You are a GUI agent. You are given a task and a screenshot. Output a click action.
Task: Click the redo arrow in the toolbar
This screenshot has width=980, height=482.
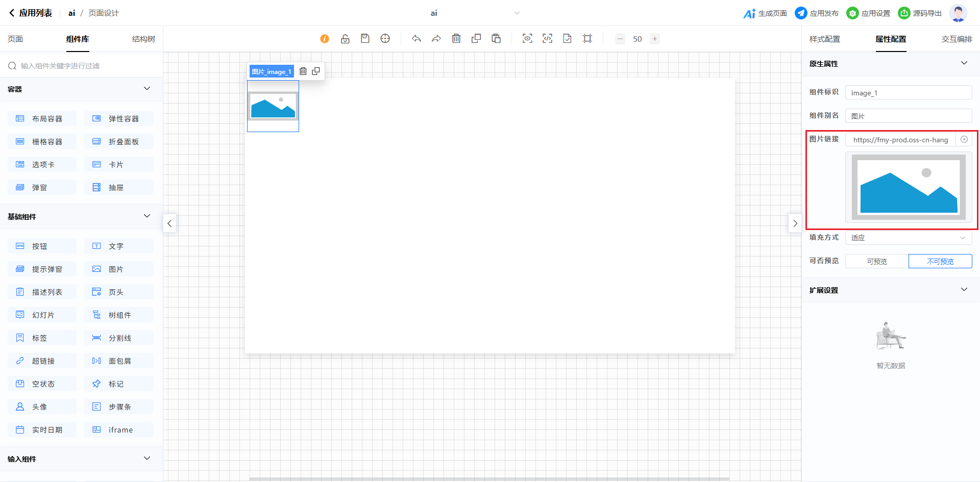click(436, 39)
